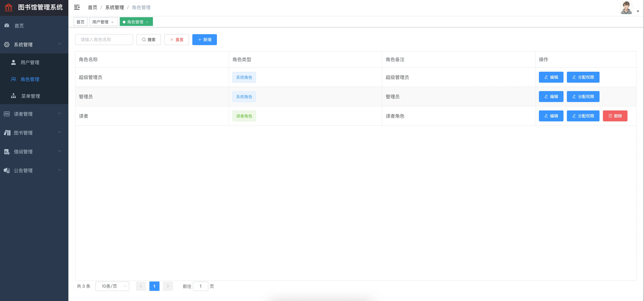Screen dimensions: 644x301
Task: Click the books icon for 图书管理
Action: pyautogui.click(x=7, y=133)
